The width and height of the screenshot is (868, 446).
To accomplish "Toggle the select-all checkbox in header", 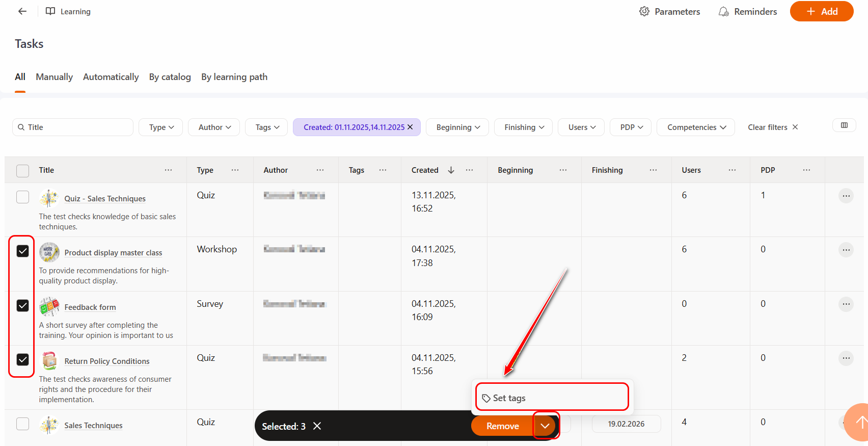I will pyautogui.click(x=23, y=170).
